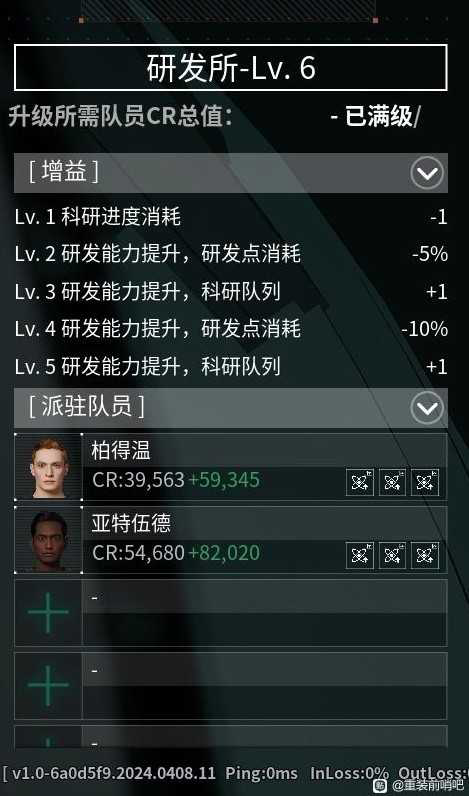The image size is (469, 796).
Task: Click the 增益 header bar label
Action: pyautogui.click(x=63, y=173)
